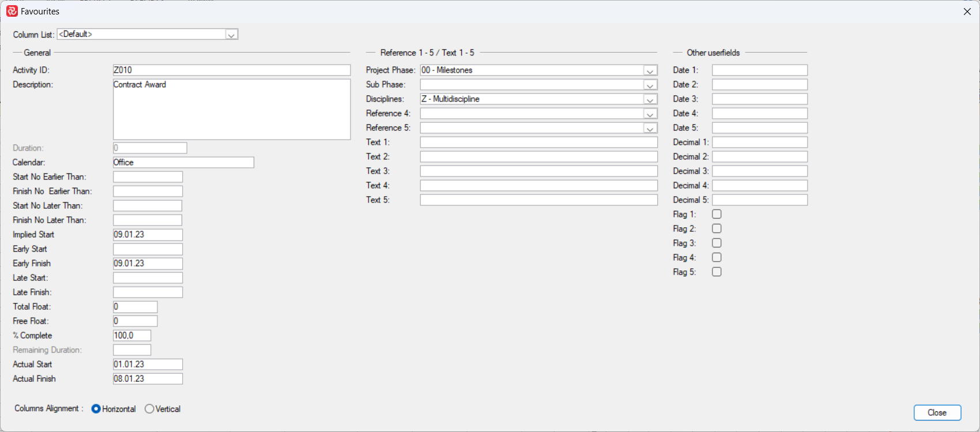This screenshot has height=432, width=980.
Task: Click the Start No Earlier Than field
Action: [148, 177]
